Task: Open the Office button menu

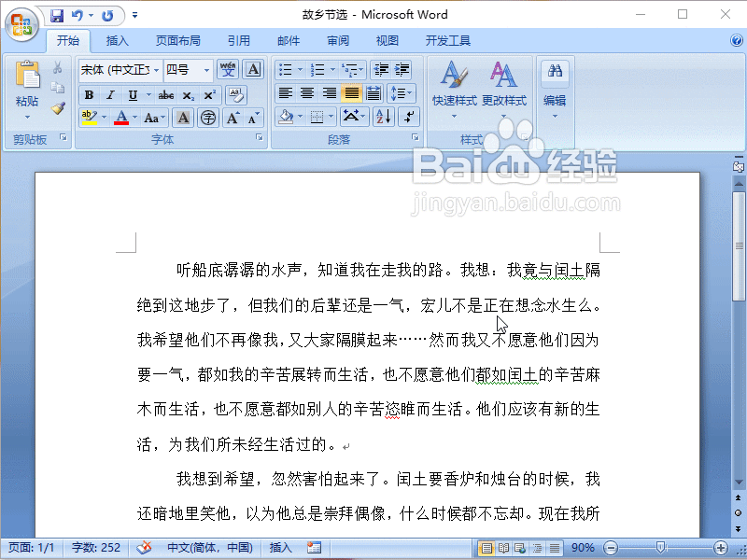Action: (21, 25)
